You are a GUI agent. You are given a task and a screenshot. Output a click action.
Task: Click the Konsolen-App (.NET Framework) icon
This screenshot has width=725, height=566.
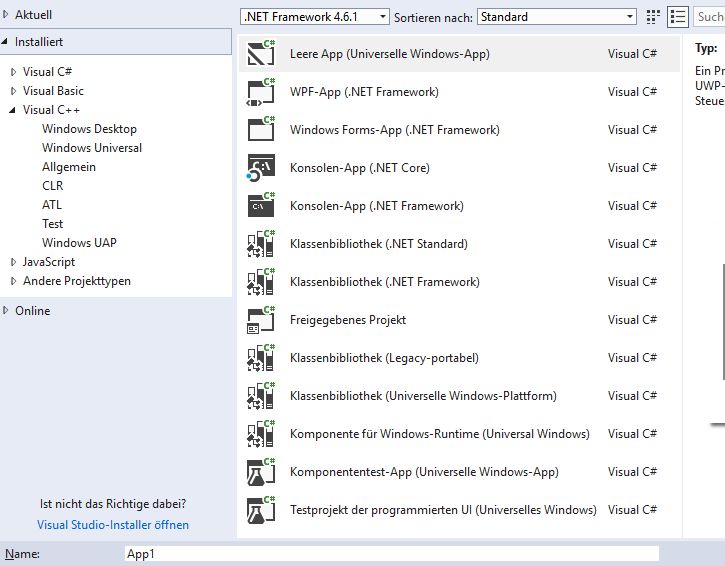[x=261, y=205]
